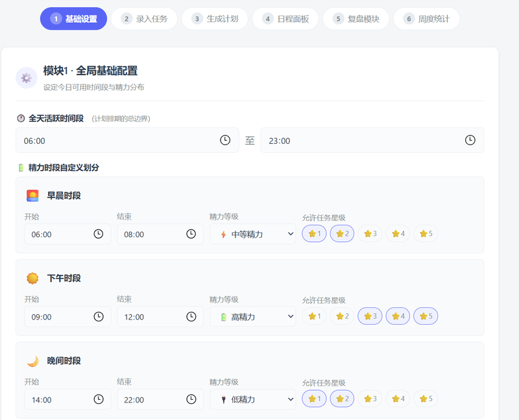The width and height of the screenshot is (519, 420).
Task: Open the 基础设置 step tab
Action: 73,19
